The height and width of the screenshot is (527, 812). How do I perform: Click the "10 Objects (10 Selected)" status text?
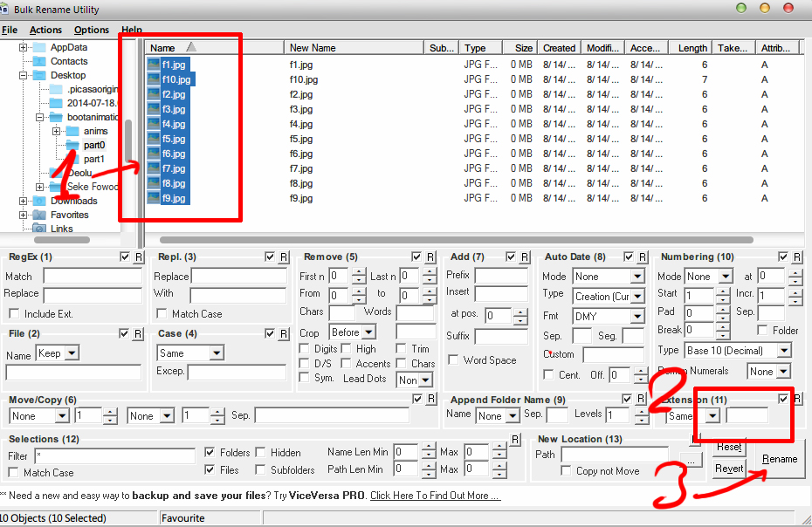tap(53, 518)
